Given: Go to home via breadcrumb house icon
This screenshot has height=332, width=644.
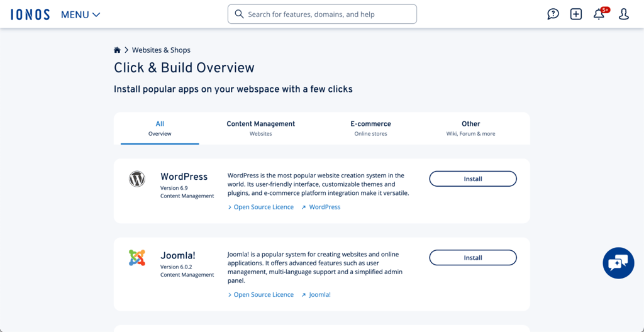Looking at the screenshot, I should tap(117, 50).
